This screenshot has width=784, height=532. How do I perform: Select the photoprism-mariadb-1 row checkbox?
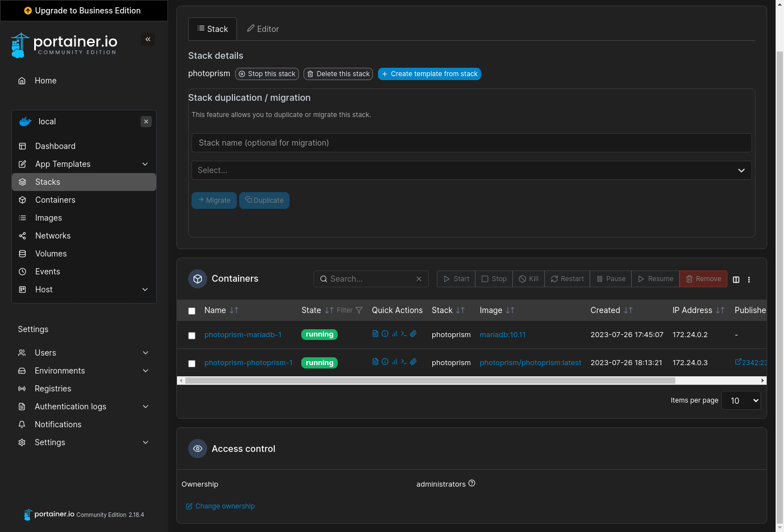tap(192, 335)
